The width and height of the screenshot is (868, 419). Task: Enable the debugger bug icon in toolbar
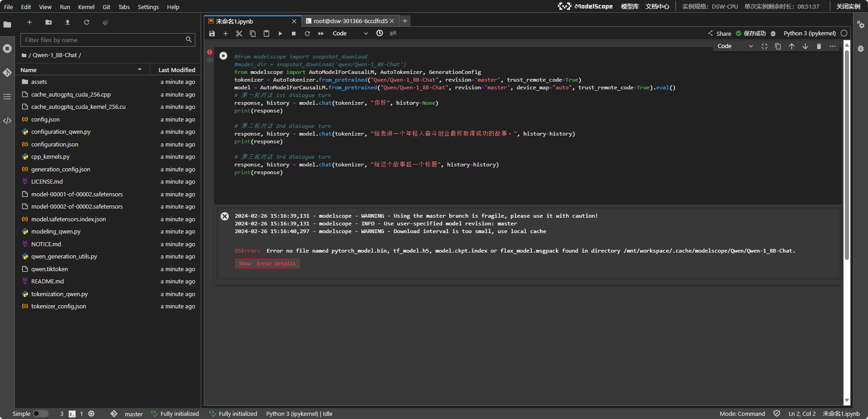pyautogui.click(x=773, y=34)
